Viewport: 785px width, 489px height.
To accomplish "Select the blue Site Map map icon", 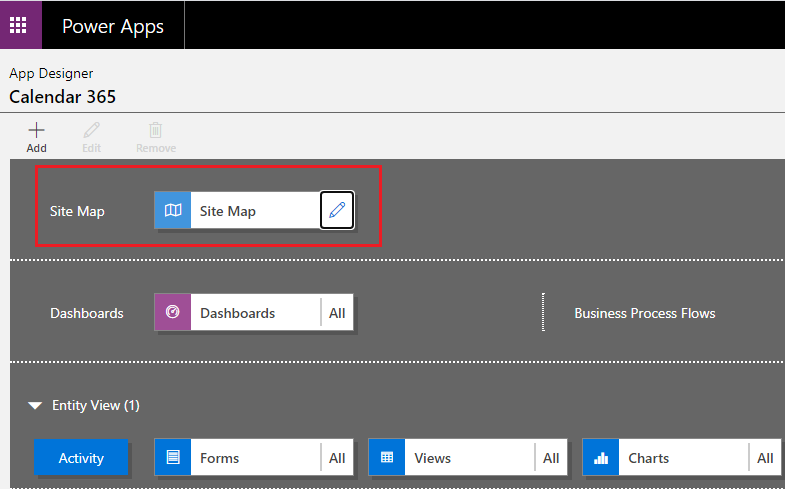I will coord(173,210).
